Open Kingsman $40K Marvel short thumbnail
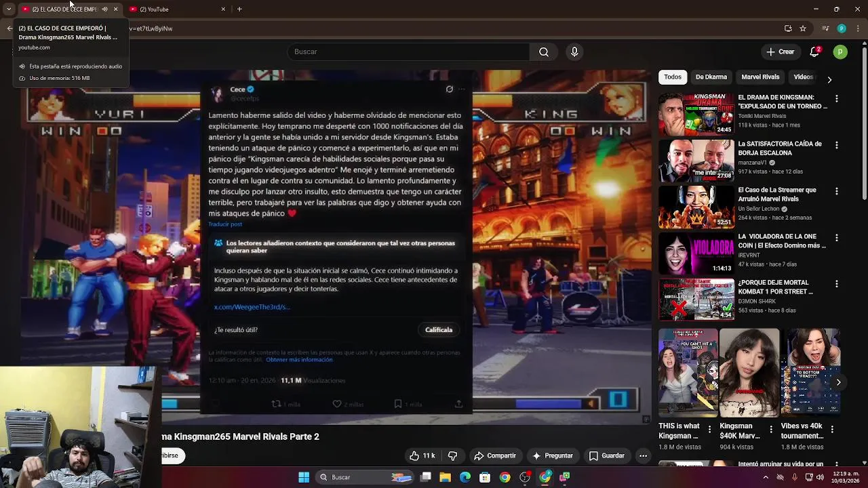868x488 pixels. (x=749, y=373)
